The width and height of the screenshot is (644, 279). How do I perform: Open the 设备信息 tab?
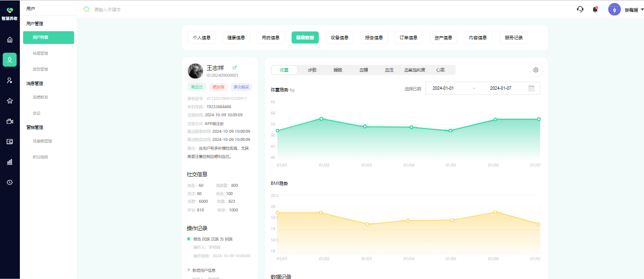340,38
